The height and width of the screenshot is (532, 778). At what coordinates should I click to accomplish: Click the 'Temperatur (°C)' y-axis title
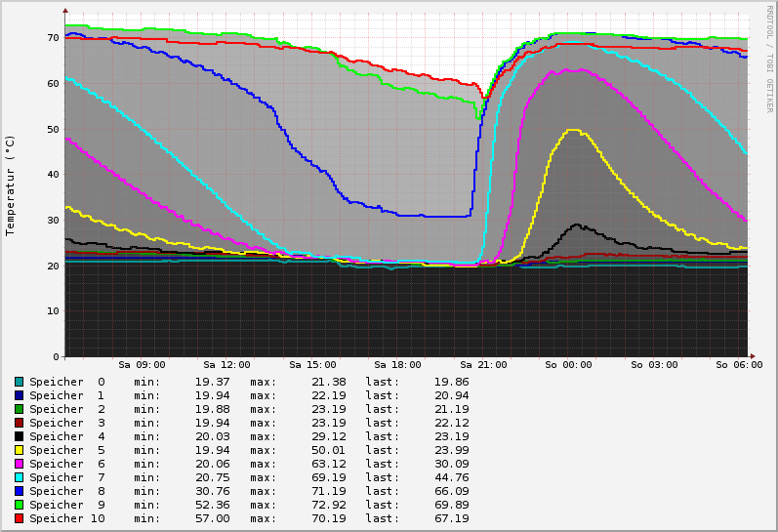point(11,185)
